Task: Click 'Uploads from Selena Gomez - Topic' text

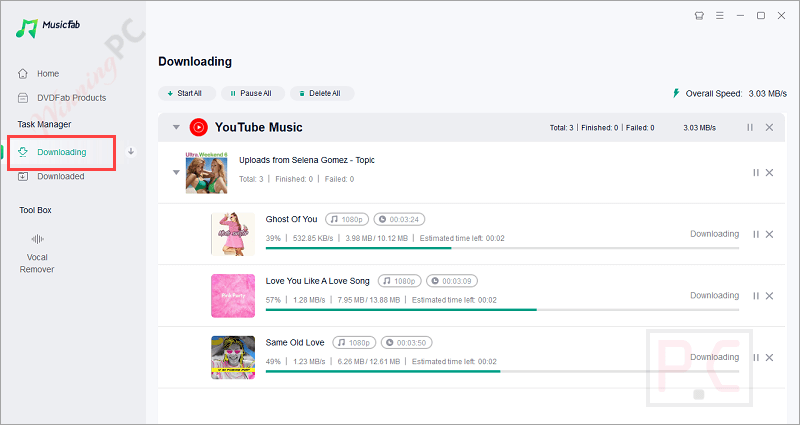Action: click(x=307, y=160)
